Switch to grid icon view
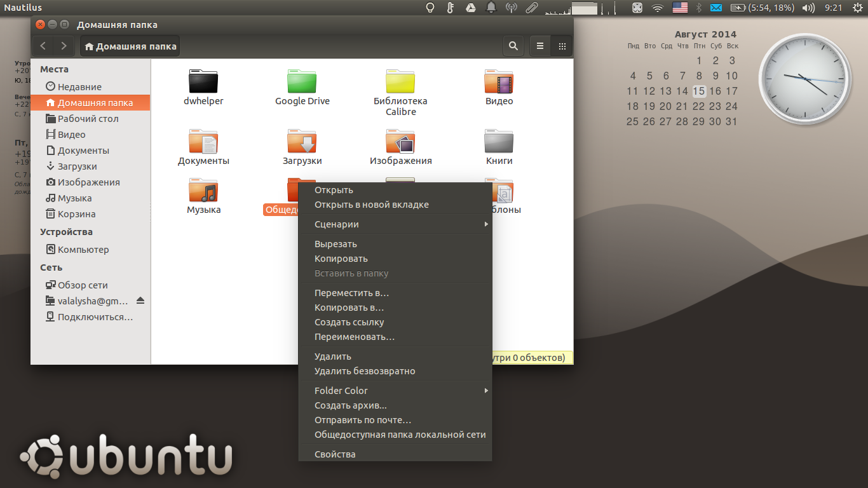 [x=562, y=46]
